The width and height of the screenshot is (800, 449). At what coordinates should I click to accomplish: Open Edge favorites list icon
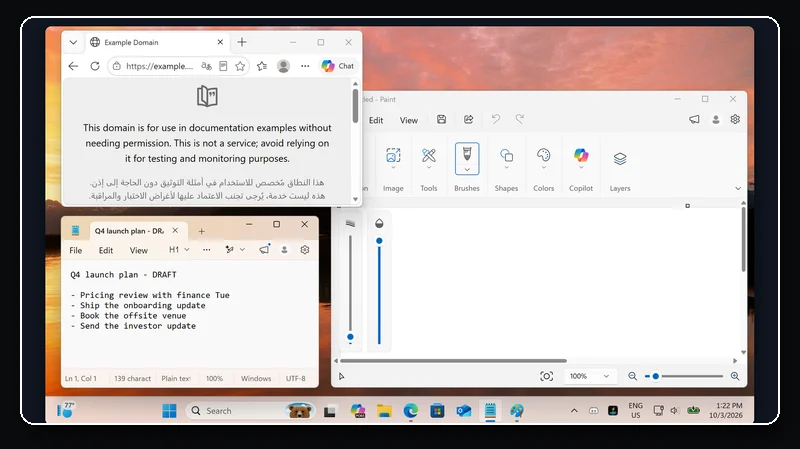pyautogui.click(x=262, y=66)
